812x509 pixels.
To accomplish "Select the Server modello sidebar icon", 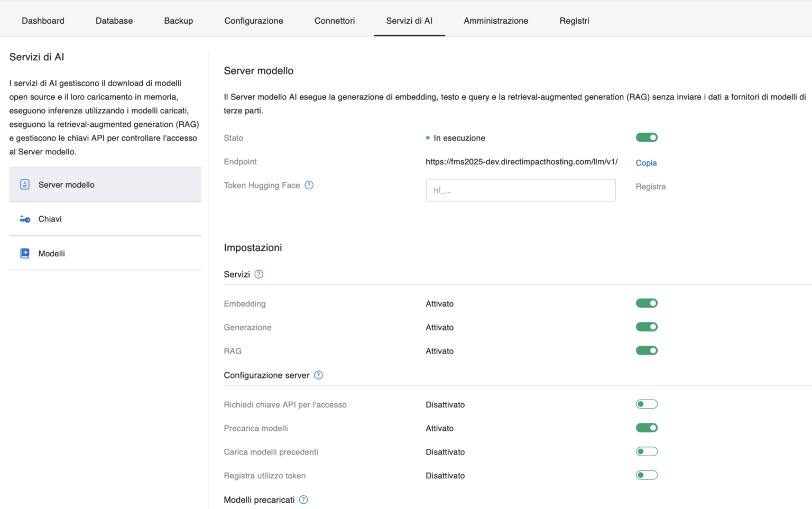I will point(24,184).
